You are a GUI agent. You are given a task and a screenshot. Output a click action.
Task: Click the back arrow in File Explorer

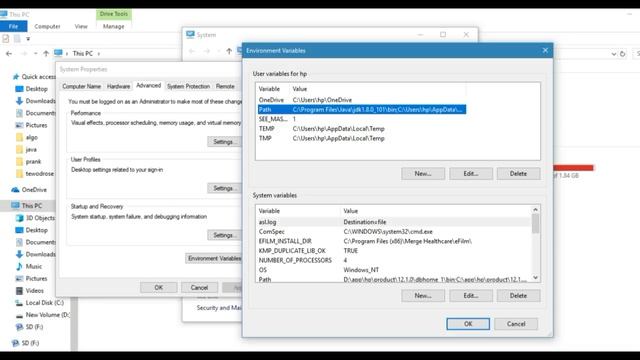point(9,53)
